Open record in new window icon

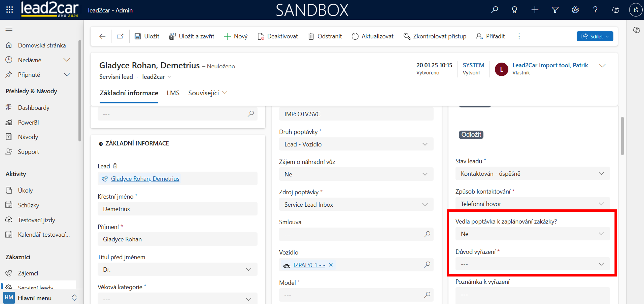pos(120,37)
